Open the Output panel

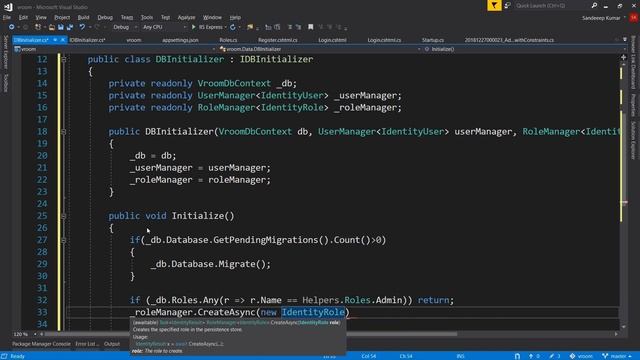[x=112, y=344]
